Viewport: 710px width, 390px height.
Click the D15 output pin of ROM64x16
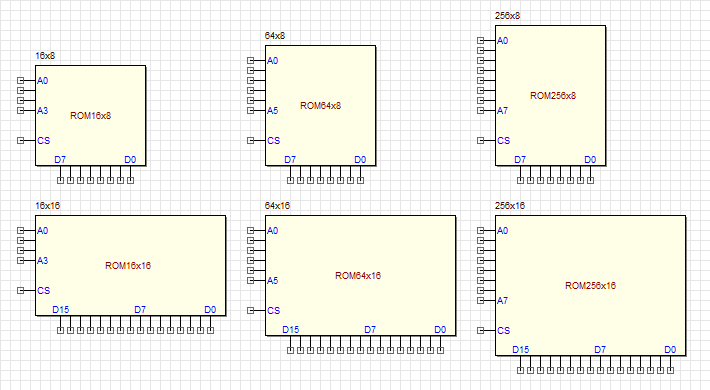click(x=290, y=350)
